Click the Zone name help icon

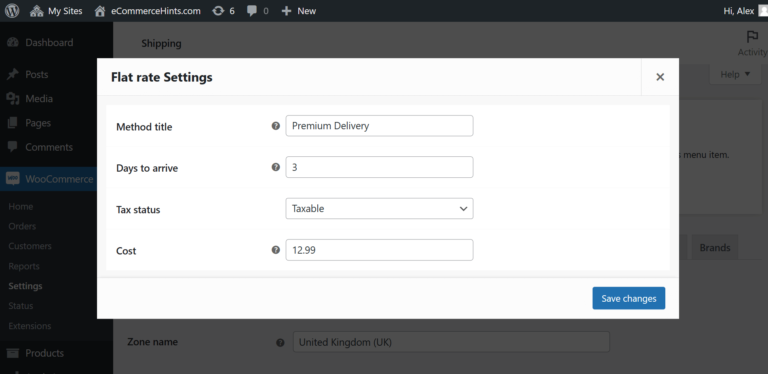[x=280, y=343]
